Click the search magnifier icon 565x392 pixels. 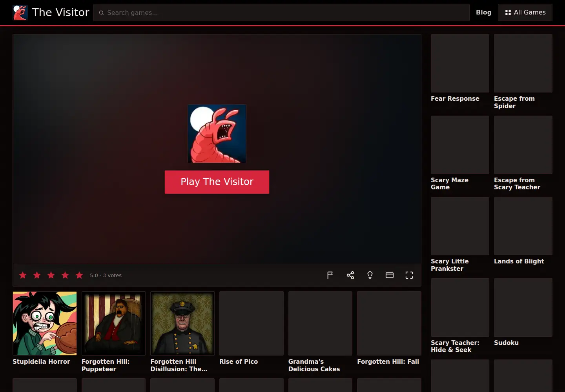click(x=101, y=13)
